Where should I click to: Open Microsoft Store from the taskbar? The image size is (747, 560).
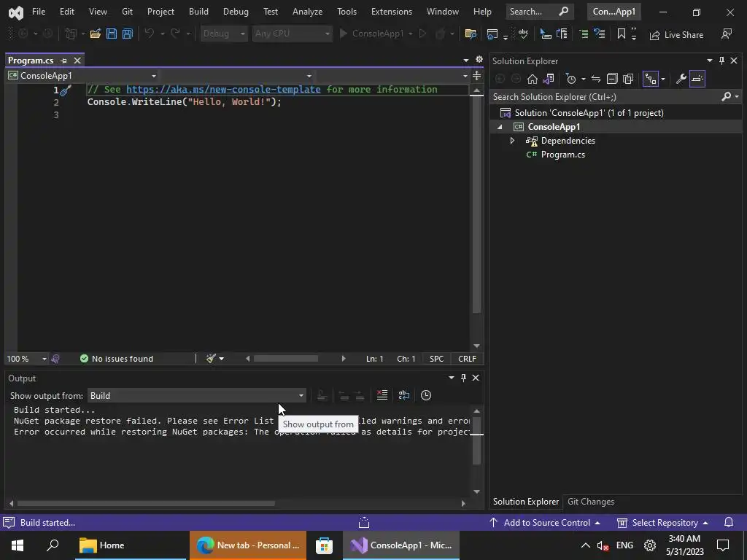[324, 545]
